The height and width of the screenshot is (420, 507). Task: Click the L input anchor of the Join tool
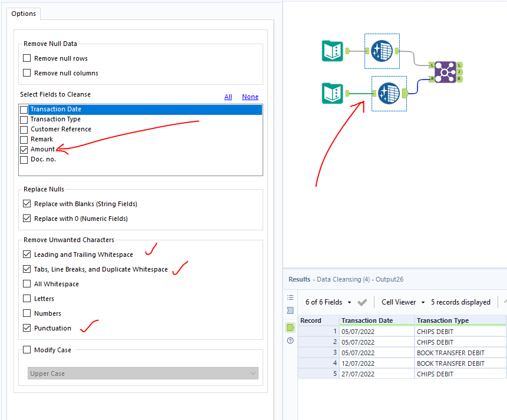coord(432,65)
